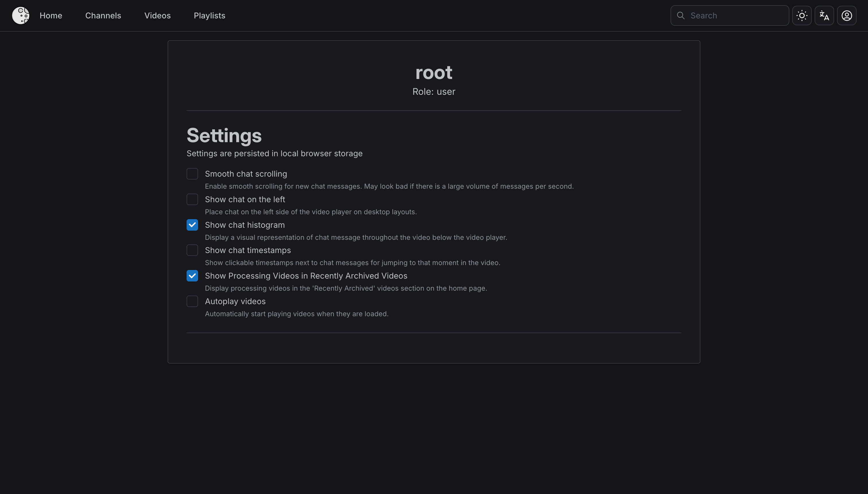
Task: Toggle the light/dark theme sun icon
Action: pos(802,16)
